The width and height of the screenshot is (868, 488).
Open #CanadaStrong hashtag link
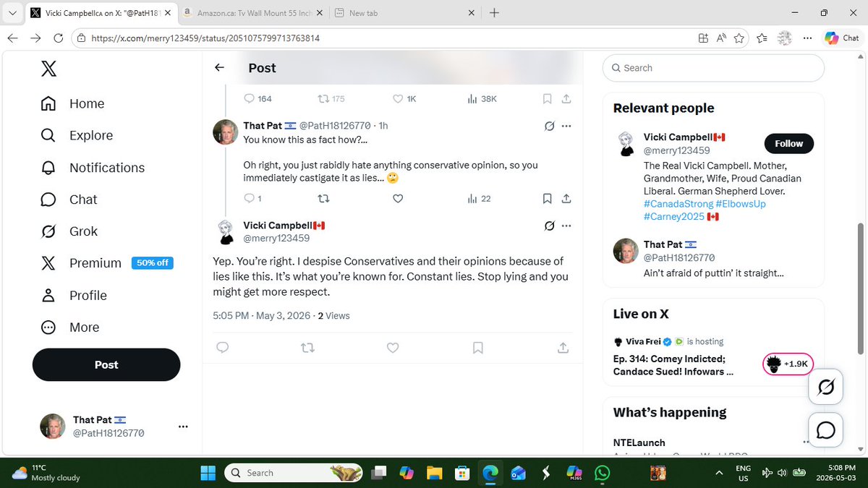pos(678,204)
